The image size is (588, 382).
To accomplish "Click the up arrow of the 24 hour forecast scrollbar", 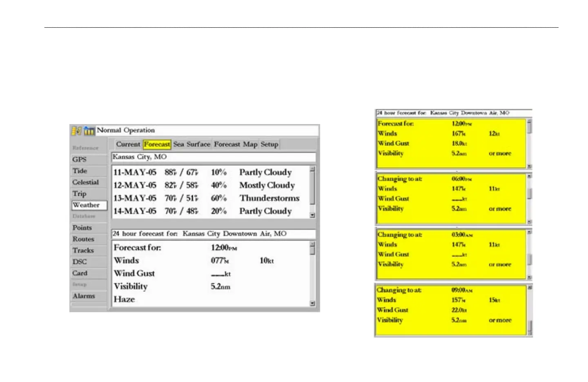I will click(x=312, y=244).
